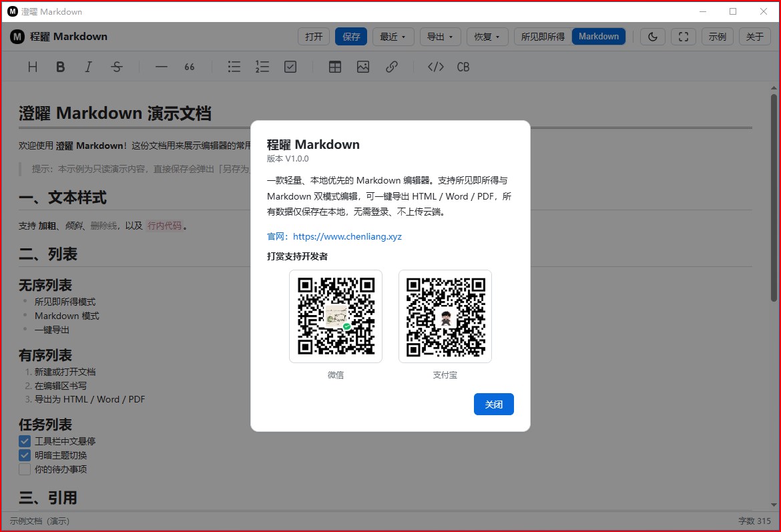Image resolution: width=781 pixels, height=532 pixels.
Task: Open the 导出 export dropdown
Action: 441,36
